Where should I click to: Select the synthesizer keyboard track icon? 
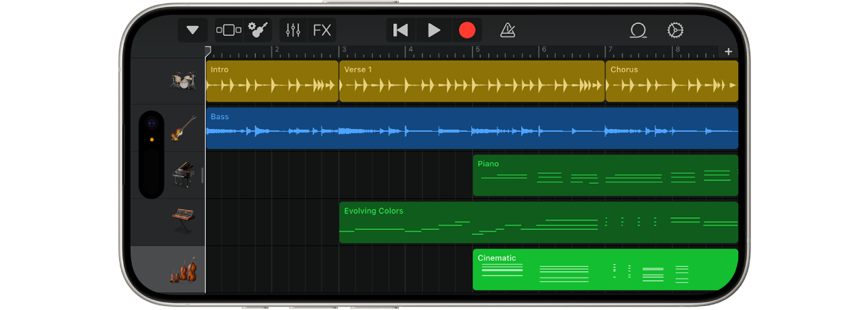click(183, 220)
